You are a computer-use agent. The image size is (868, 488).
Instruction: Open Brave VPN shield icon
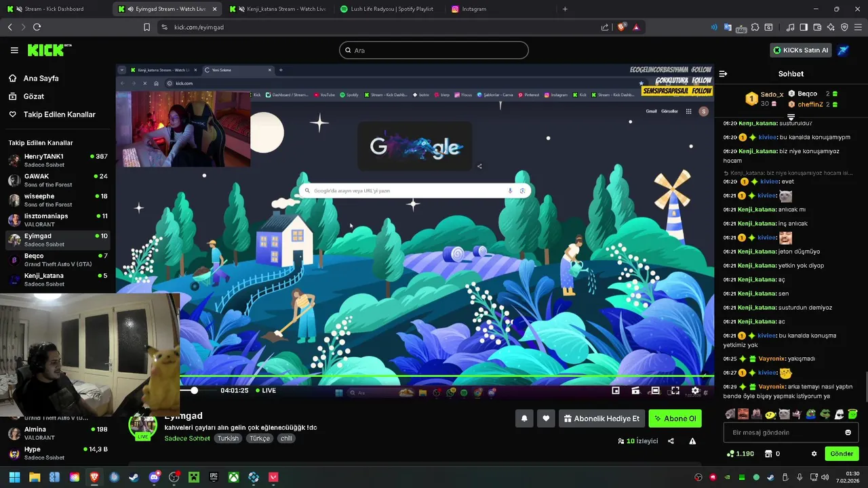(844, 27)
